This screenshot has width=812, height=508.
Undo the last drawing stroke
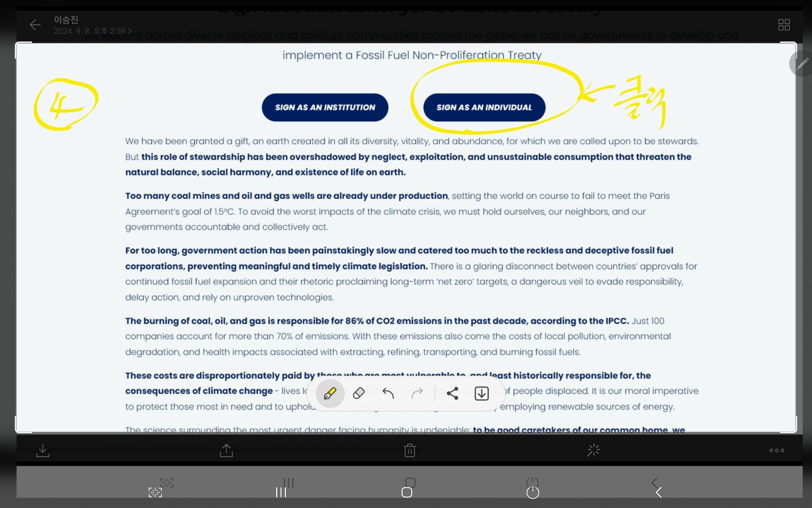(x=388, y=394)
